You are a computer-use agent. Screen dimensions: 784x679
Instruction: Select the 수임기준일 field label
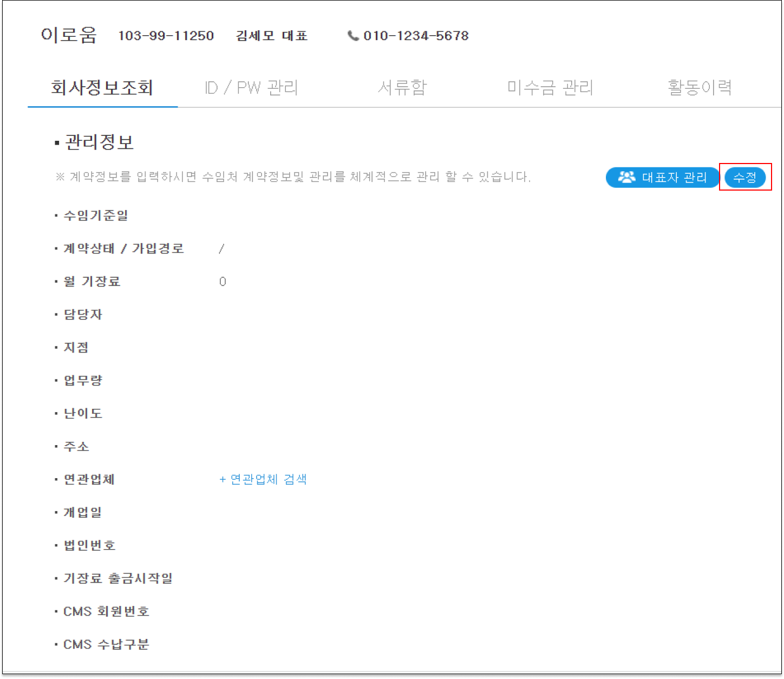point(96,216)
